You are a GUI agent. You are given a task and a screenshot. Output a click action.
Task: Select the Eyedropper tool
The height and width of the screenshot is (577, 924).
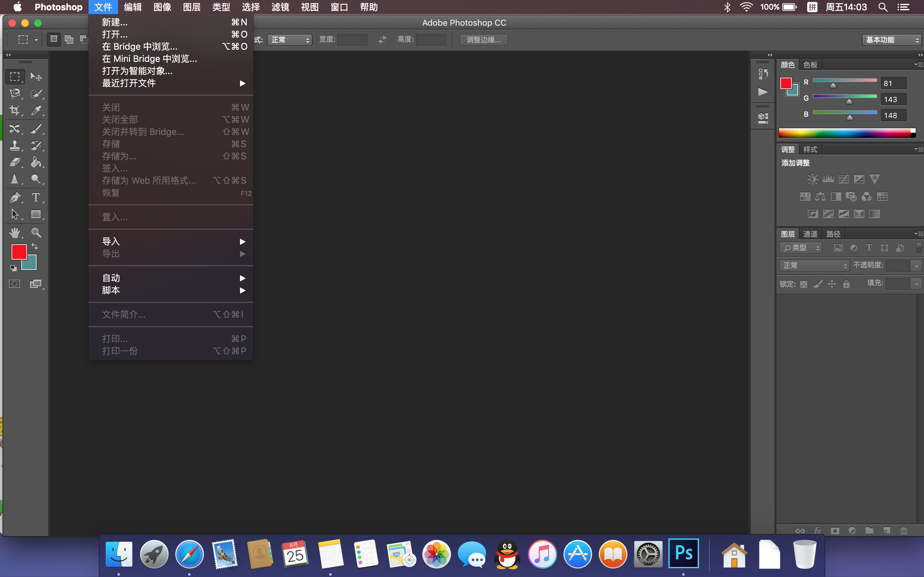[36, 111]
